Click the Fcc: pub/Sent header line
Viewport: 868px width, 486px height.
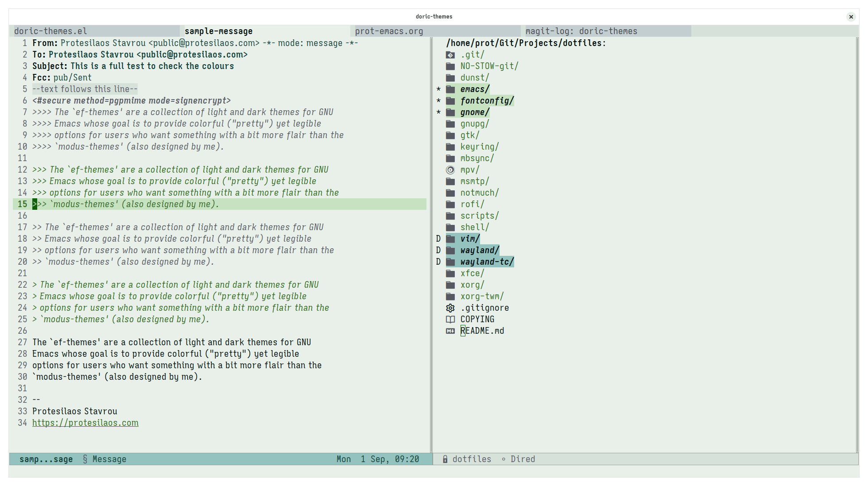[62, 78]
